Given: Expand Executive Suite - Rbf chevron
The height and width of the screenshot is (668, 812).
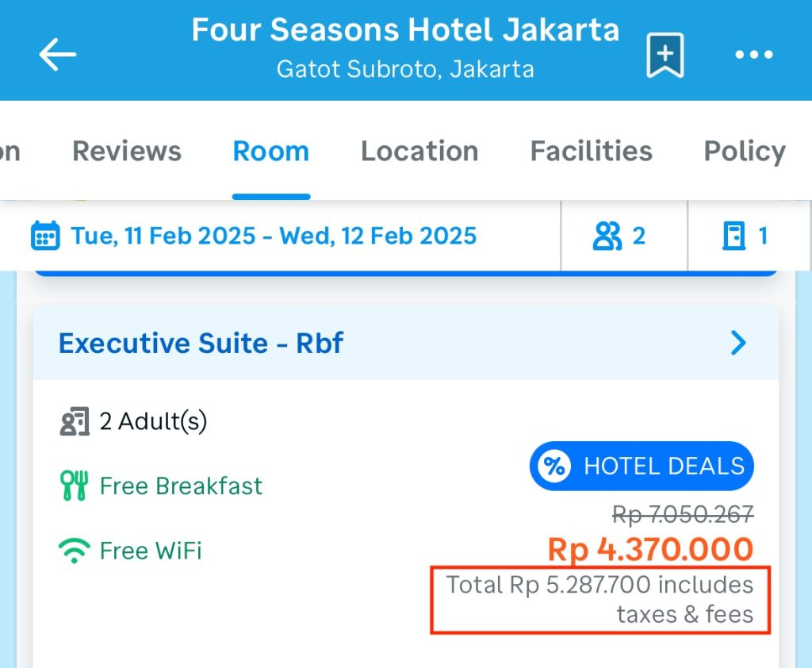Looking at the screenshot, I should click(x=738, y=343).
